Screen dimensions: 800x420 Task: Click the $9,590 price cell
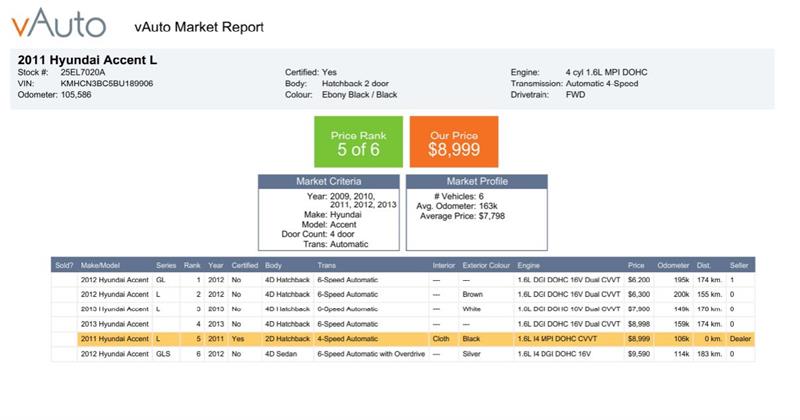coord(639,354)
